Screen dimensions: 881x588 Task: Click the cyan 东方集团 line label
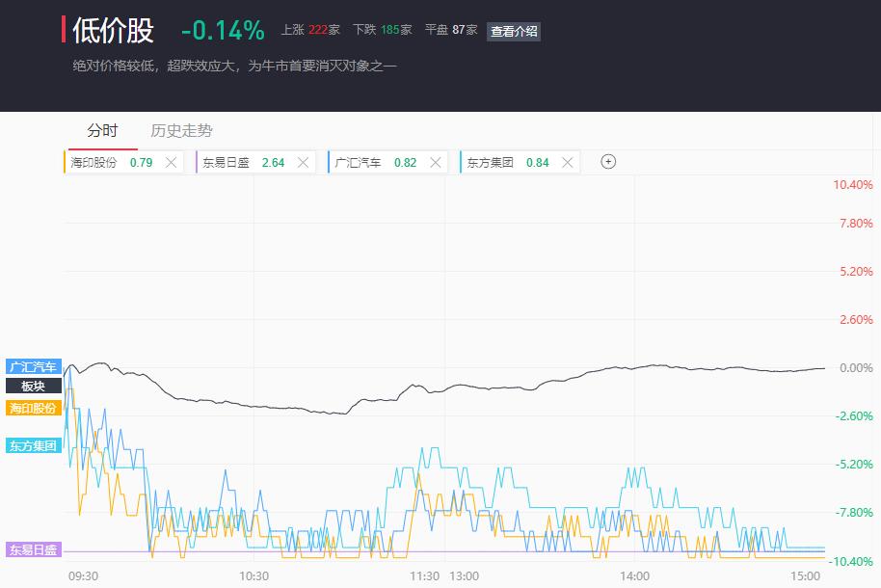pos(34,445)
